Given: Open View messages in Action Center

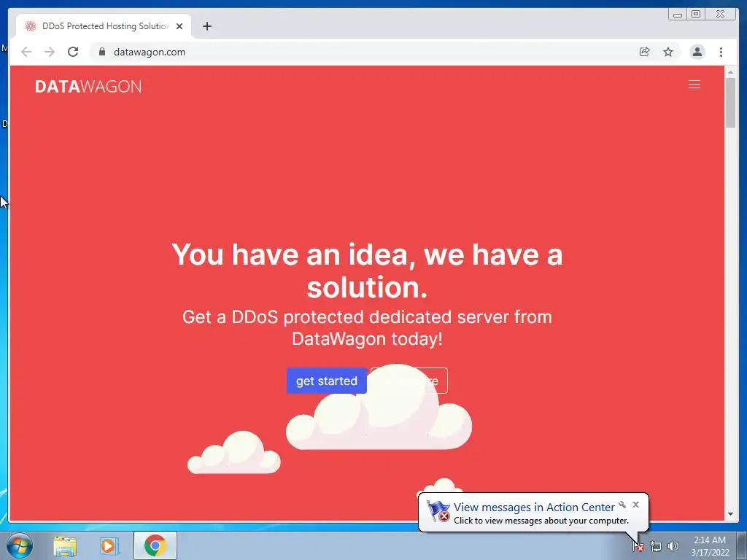Looking at the screenshot, I should [x=534, y=507].
